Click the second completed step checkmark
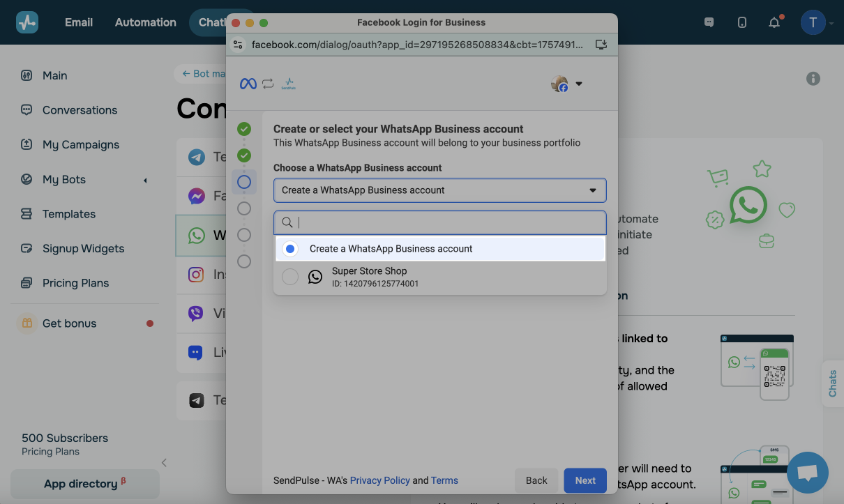This screenshot has width=844, height=504. coord(244,155)
